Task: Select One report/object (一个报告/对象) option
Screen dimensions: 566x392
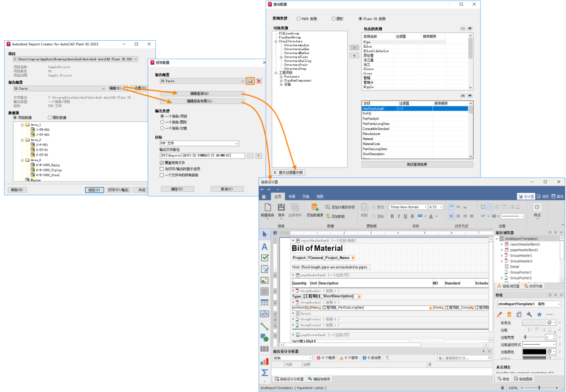Action: click(163, 129)
